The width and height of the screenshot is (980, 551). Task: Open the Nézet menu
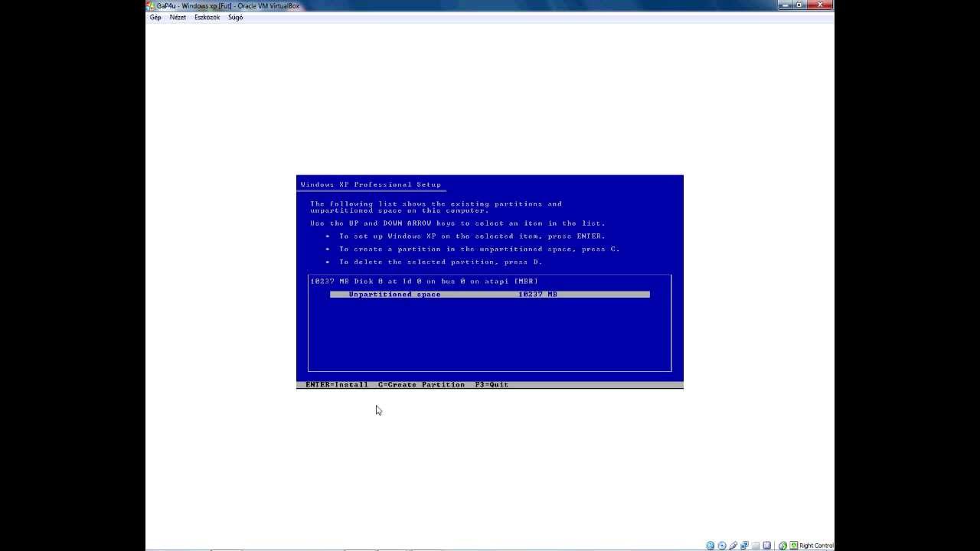point(178,17)
